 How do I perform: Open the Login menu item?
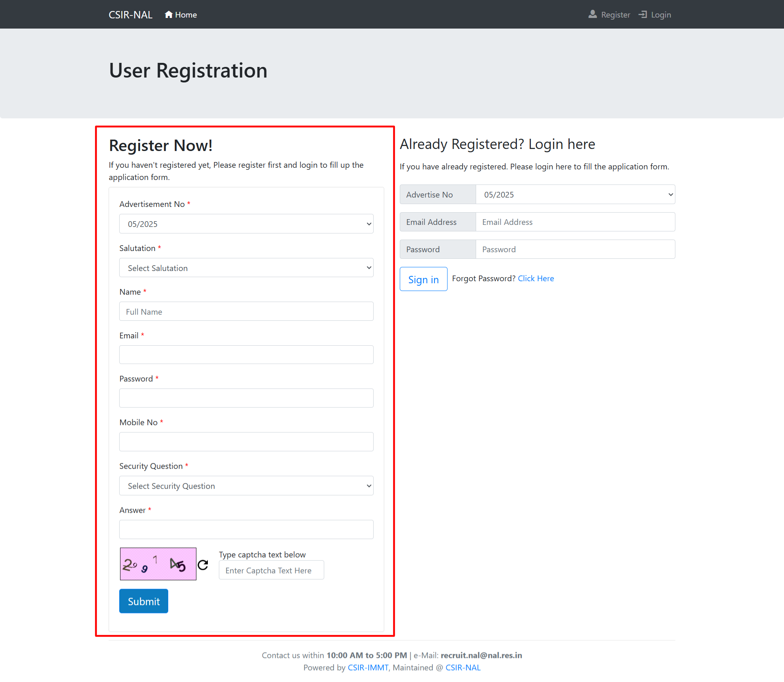tap(661, 15)
